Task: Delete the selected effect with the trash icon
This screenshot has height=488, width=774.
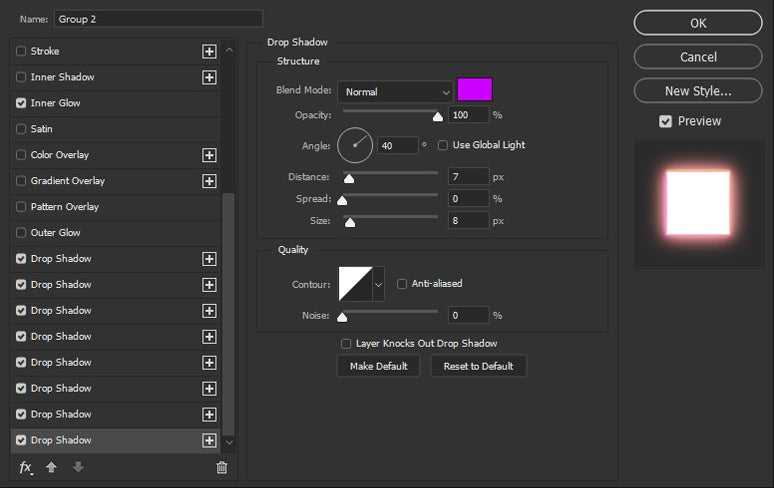Action: click(x=222, y=467)
